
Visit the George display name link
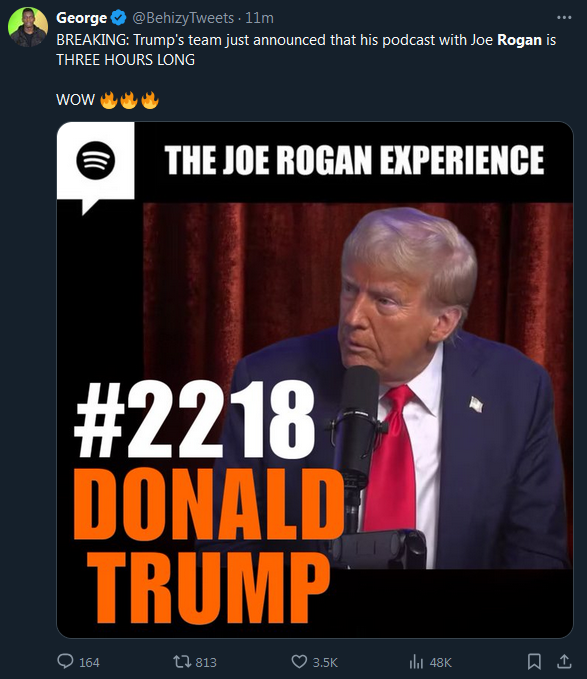click(x=81, y=18)
